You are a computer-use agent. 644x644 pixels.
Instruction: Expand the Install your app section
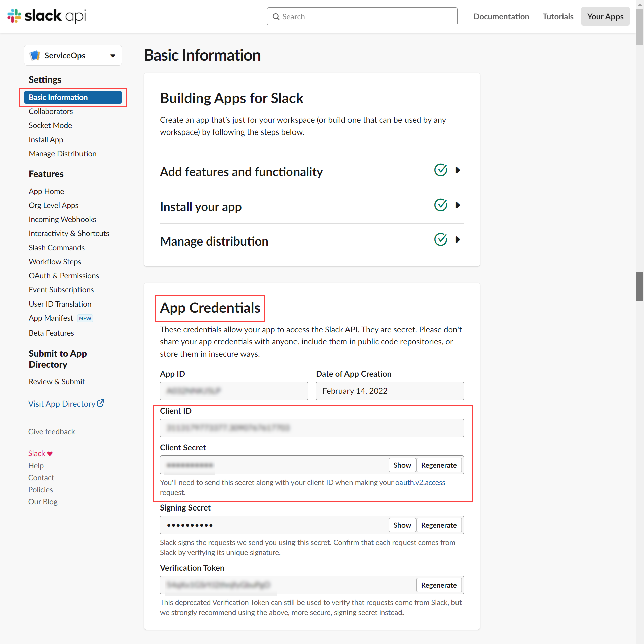point(458,205)
